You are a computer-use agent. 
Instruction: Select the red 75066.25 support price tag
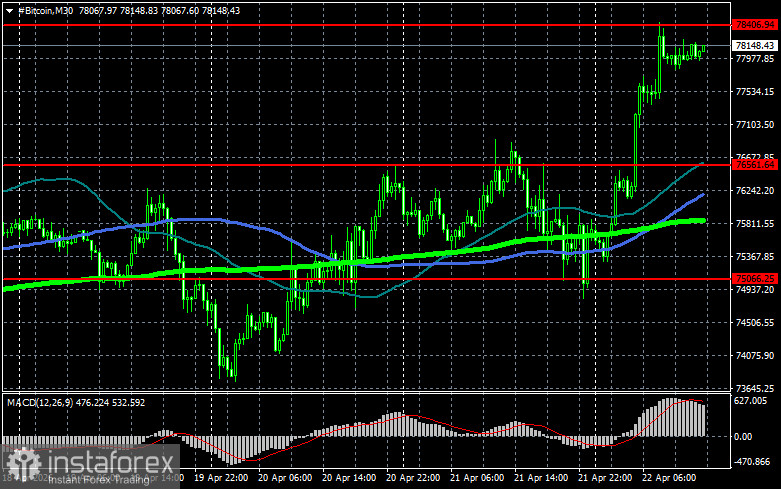coord(755,278)
